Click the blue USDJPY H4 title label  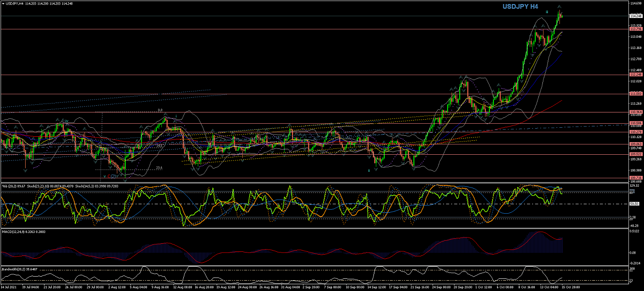(x=520, y=7)
